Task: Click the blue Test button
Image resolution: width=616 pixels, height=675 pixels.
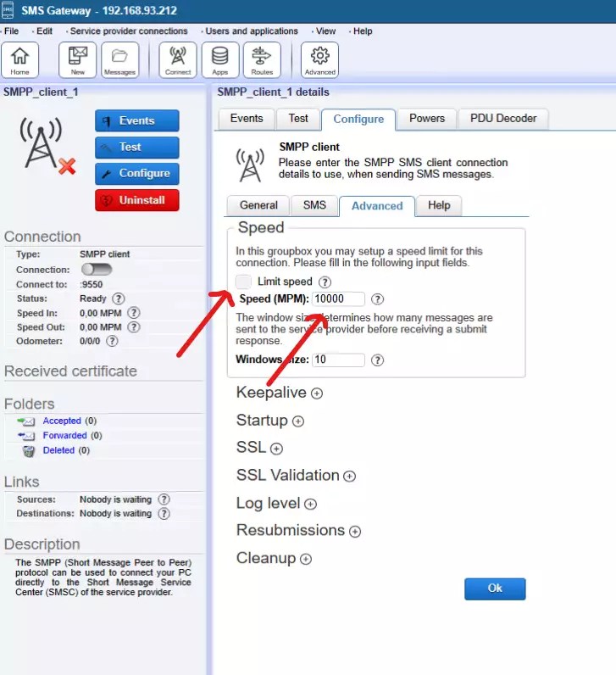Action: [136, 148]
